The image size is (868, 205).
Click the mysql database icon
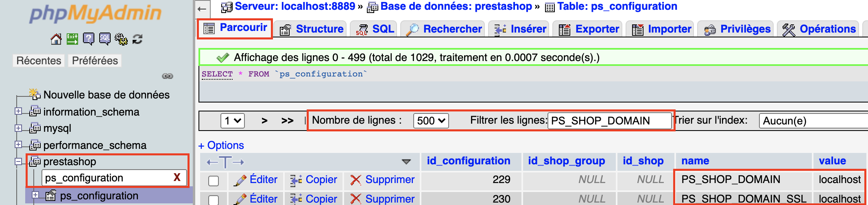(x=35, y=128)
